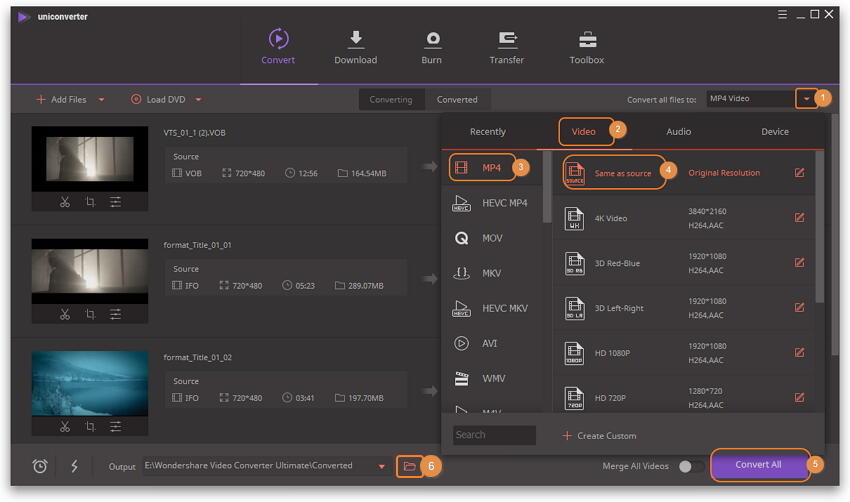Click the high speed lightning icon
850x502 pixels.
tap(74, 466)
